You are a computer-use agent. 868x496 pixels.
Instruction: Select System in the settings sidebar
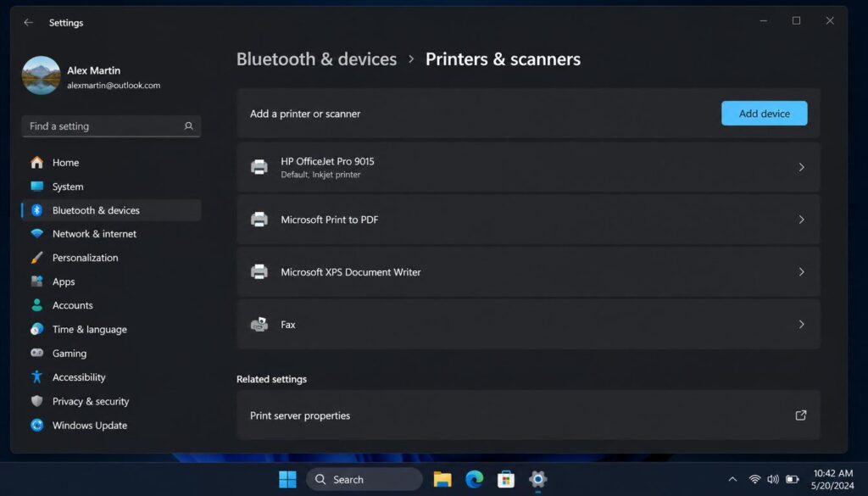point(111,187)
